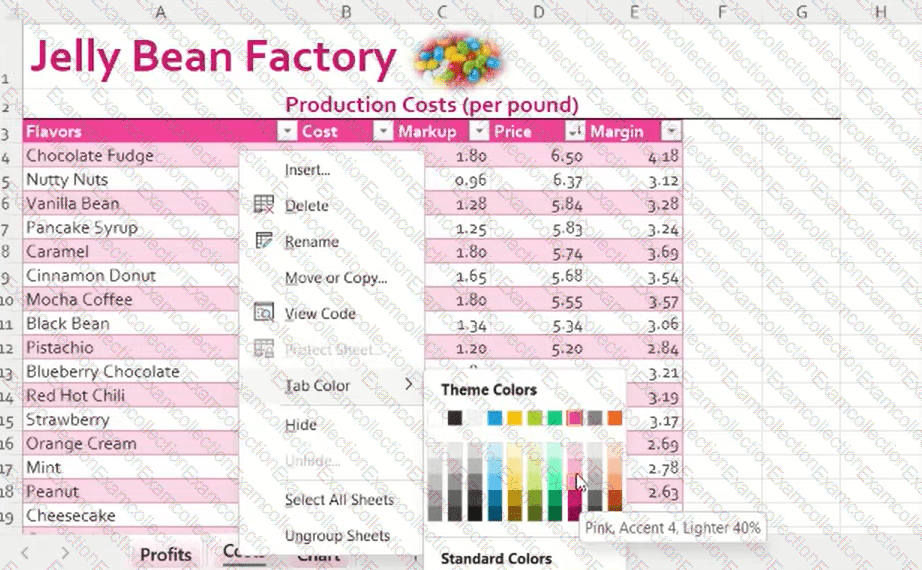This screenshot has height=570, width=922.
Task: Switch to the Profits sheet tab
Action: tap(166, 554)
